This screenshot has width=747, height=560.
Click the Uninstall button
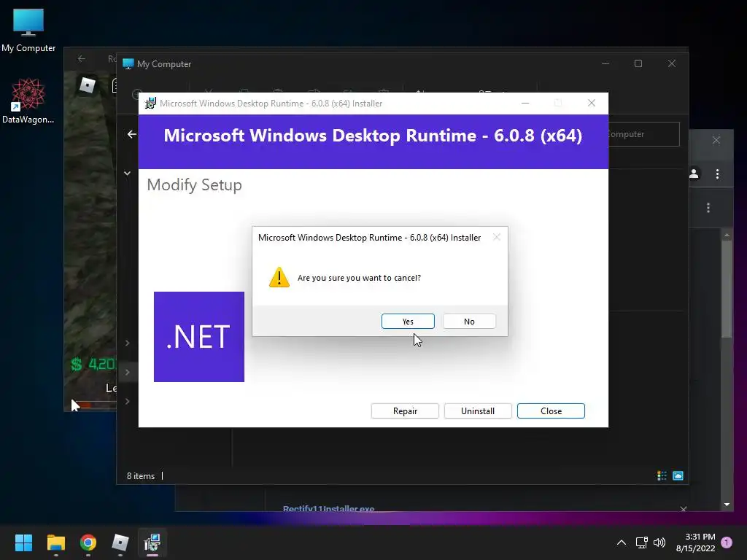click(x=478, y=411)
